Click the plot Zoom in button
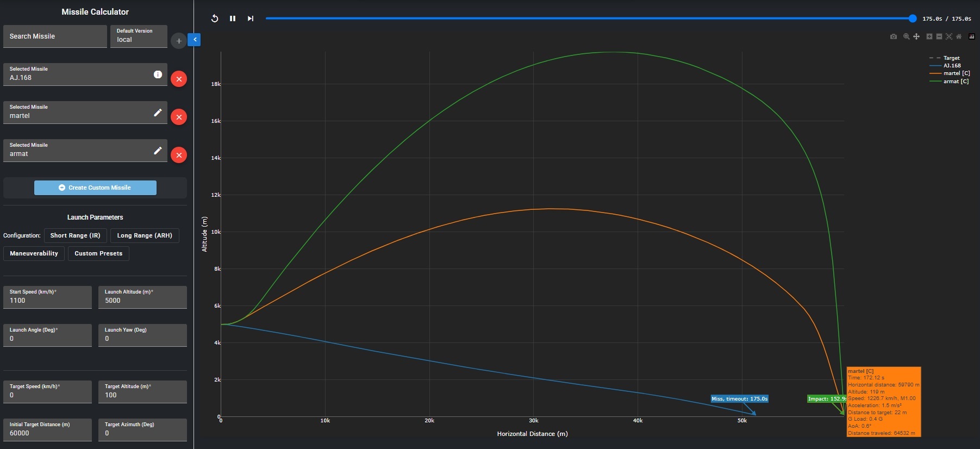The image size is (980, 449). click(x=929, y=36)
